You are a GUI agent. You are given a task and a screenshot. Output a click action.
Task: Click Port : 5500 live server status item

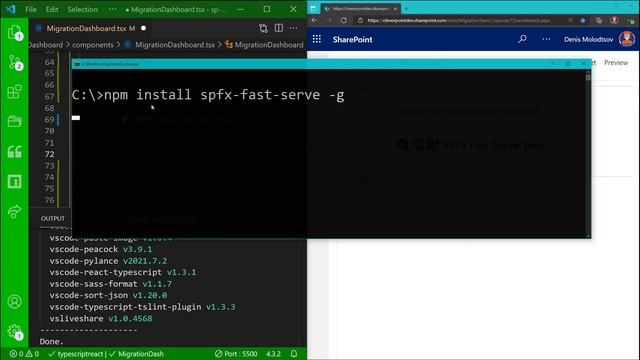[x=236, y=354]
